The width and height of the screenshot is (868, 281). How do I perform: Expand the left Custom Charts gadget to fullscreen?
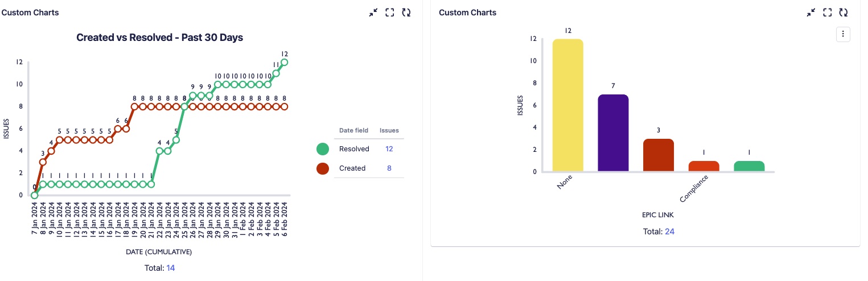coord(390,13)
